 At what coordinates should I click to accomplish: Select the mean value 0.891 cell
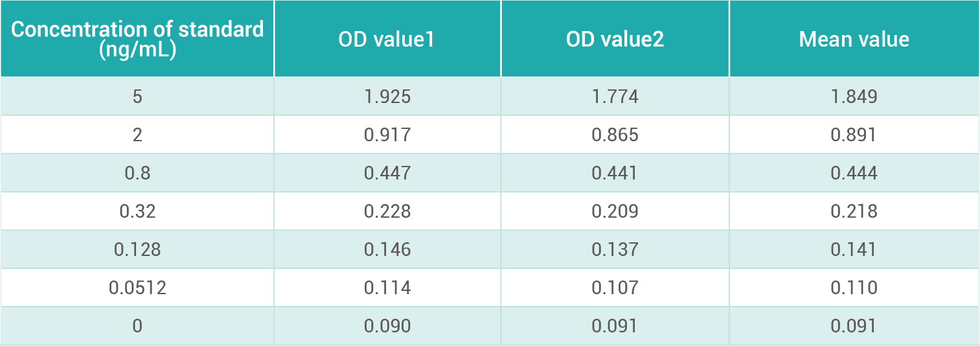pos(854,135)
